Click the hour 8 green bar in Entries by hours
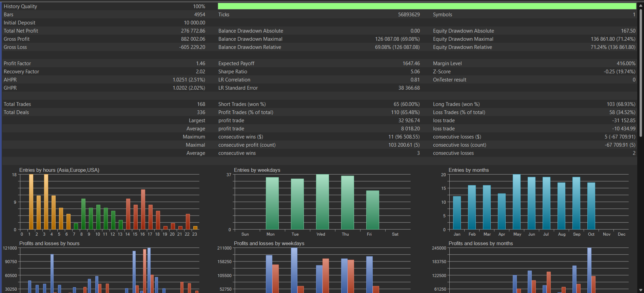 (x=83, y=214)
